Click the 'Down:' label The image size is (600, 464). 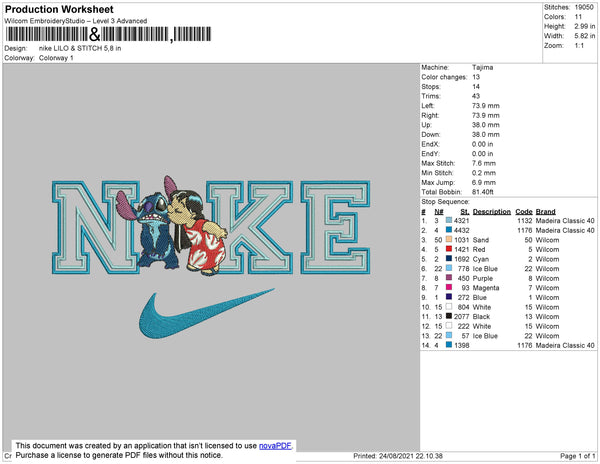click(430, 134)
